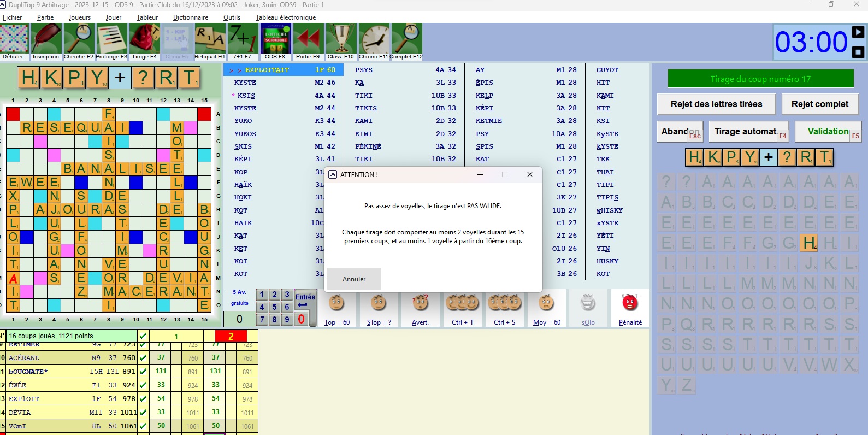The height and width of the screenshot is (435, 868).
Task: Click the red top-left corner board square
Action: 13,114
